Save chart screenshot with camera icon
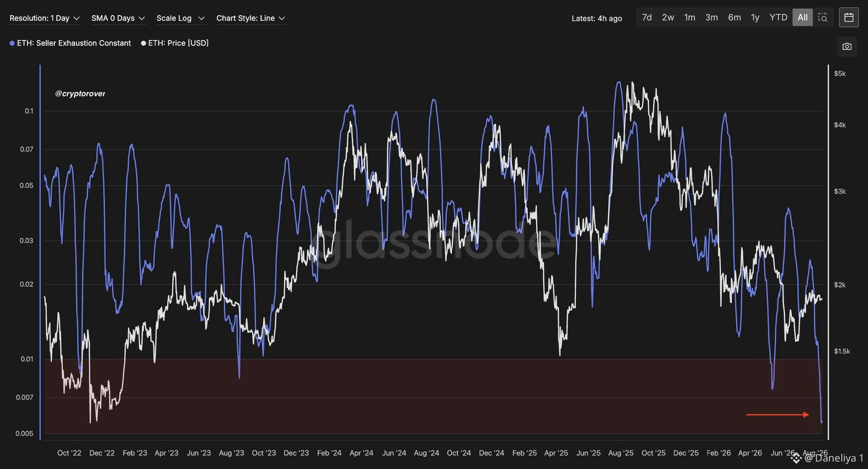The height and width of the screenshot is (469, 868). [x=847, y=47]
